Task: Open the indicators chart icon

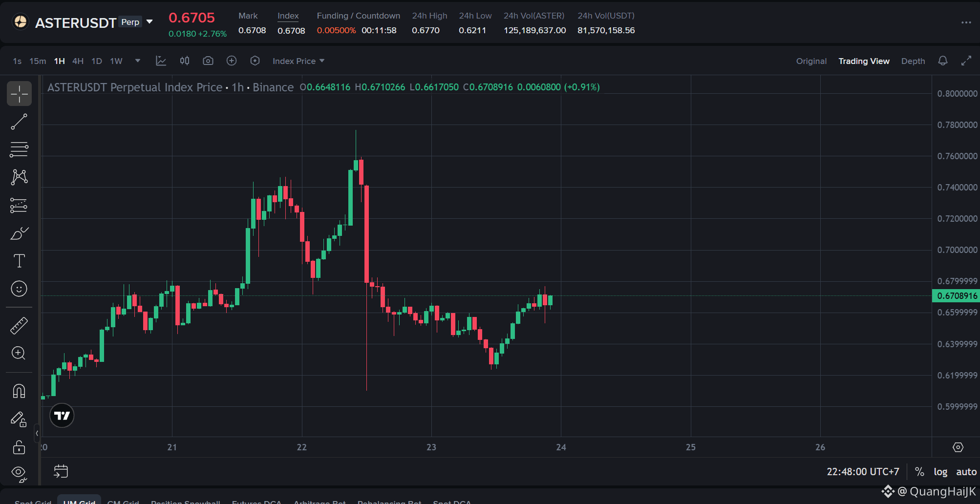Action: 161,61
